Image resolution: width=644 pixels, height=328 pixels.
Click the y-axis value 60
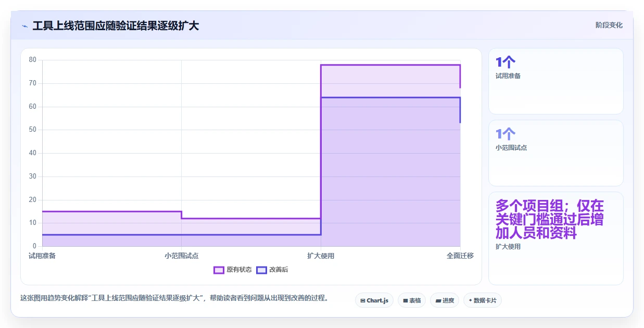pyautogui.click(x=33, y=107)
